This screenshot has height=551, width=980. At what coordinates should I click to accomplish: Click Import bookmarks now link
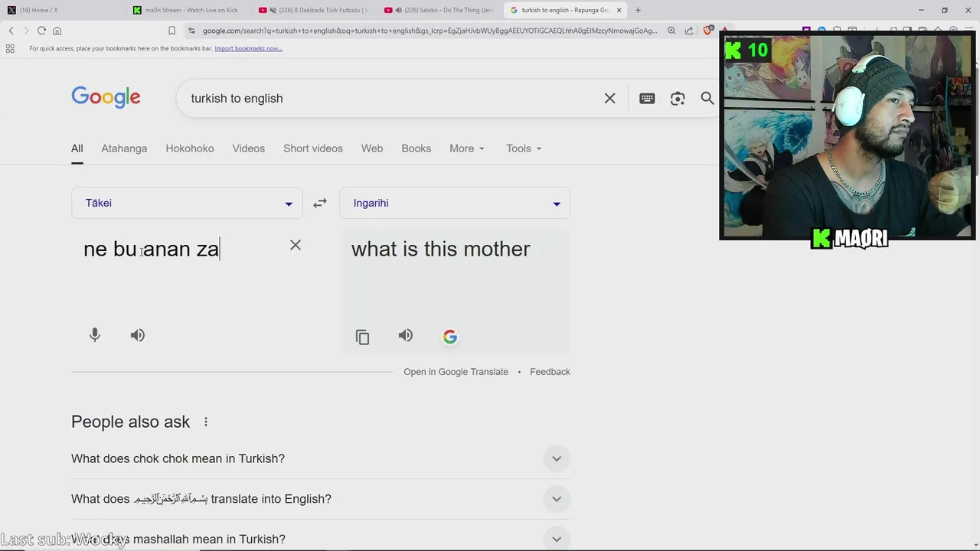click(248, 48)
